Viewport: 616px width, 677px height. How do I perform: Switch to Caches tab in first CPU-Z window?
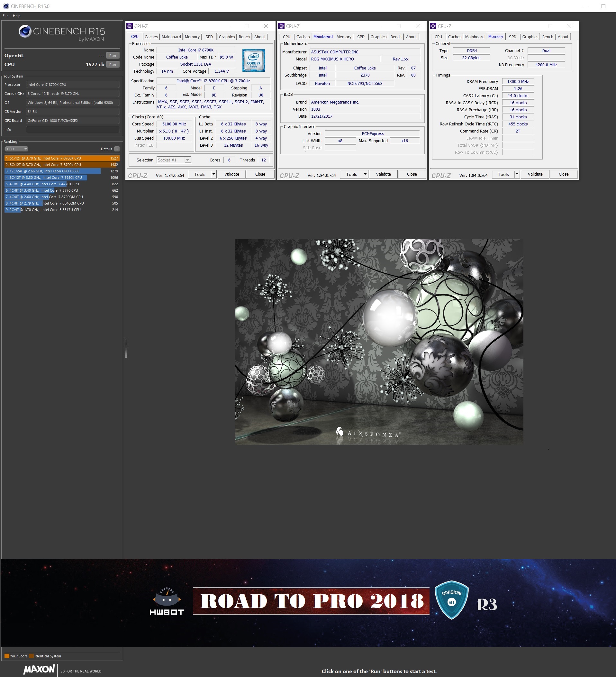coord(151,37)
